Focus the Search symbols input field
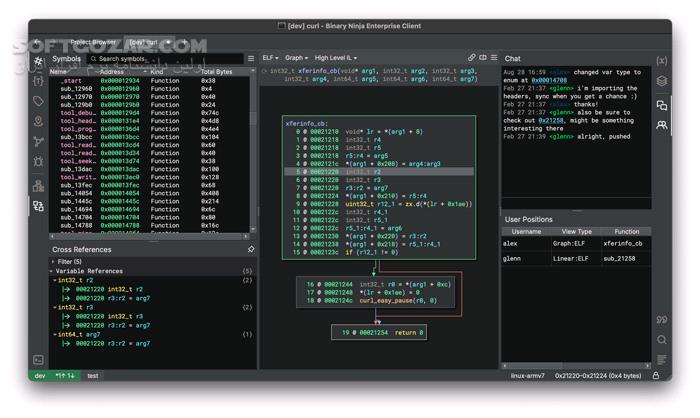700x418 pixels. [x=165, y=59]
